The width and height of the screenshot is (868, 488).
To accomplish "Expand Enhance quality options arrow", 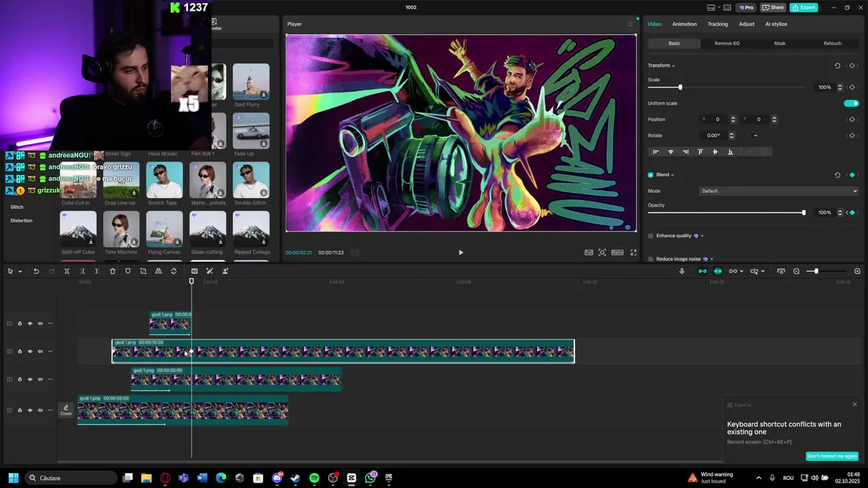I will [702, 236].
